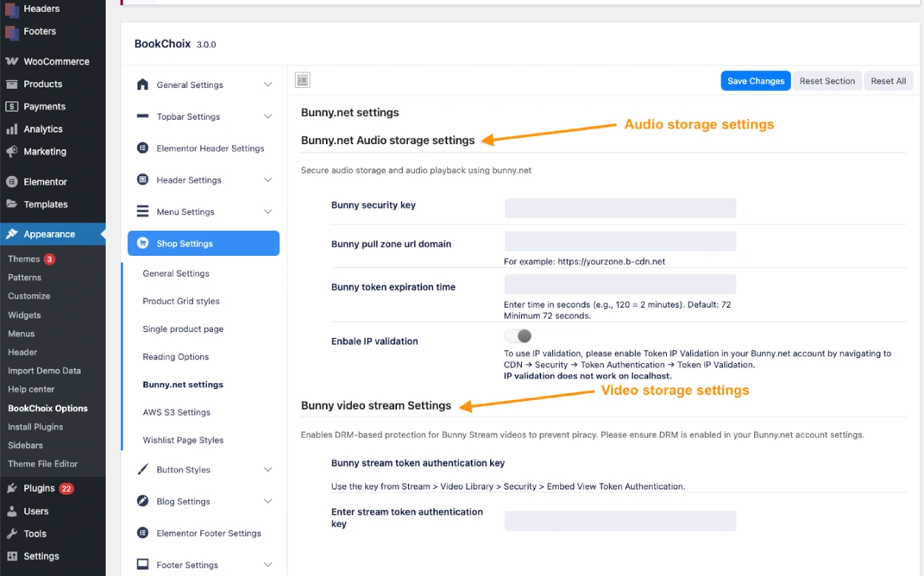The height and width of the screenshot is (576, 924).
Task: Click the Save Changes button
Action: tap(755, 81)
